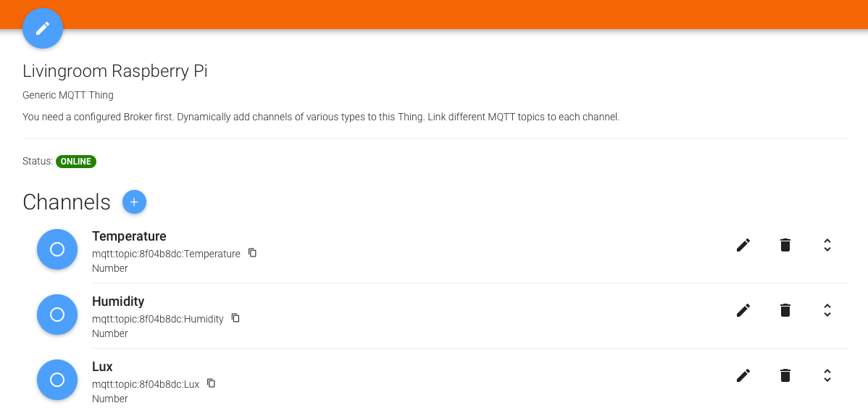Toggle the Humidity channel link circle
The width and height of the screenshot is (868, 416).
point(57,315)
